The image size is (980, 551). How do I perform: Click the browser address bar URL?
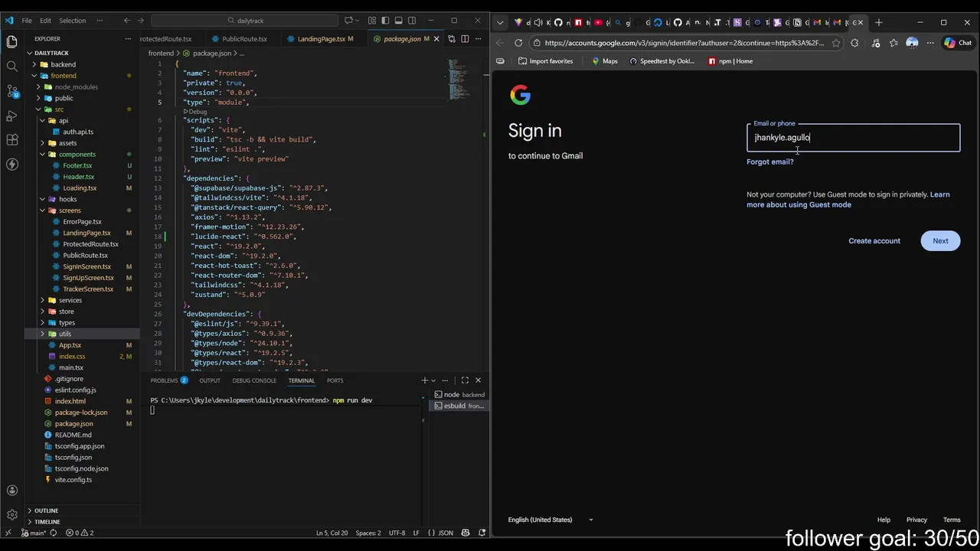(684, 43)
